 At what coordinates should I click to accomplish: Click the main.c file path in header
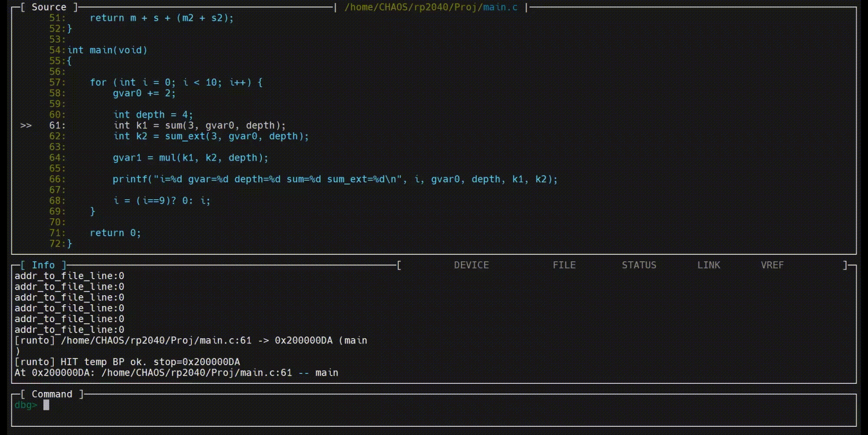(x=431, y=7)
